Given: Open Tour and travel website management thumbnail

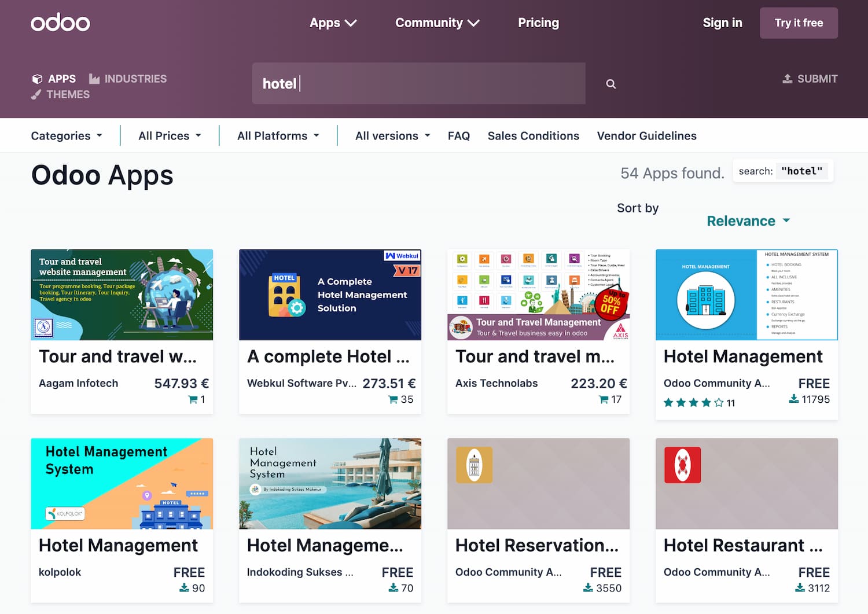Looking at the screenshot, I should click(x=122, y=295).
